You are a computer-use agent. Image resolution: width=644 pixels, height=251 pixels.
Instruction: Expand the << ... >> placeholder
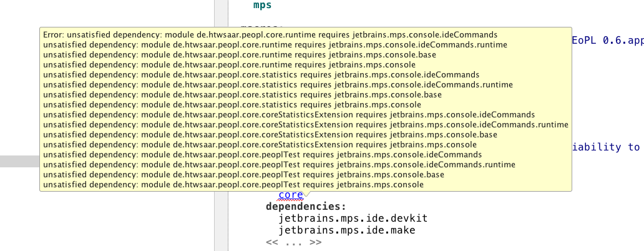294,242
